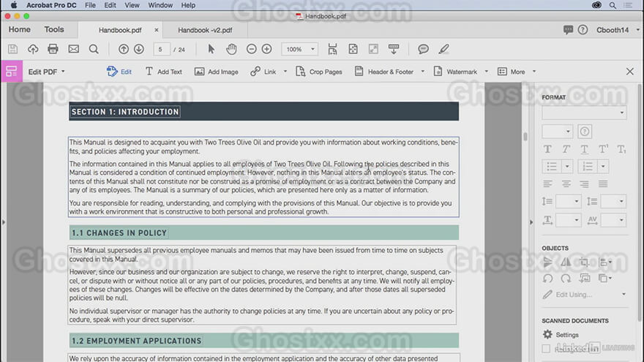The width and height of the screenshot is (644, 362).
Task: Click the page number input field
Action: click(x=162, y=49)
